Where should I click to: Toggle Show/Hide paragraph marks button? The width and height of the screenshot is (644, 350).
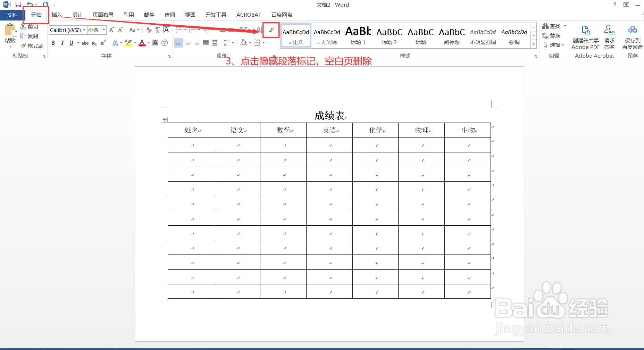point(271,30)
